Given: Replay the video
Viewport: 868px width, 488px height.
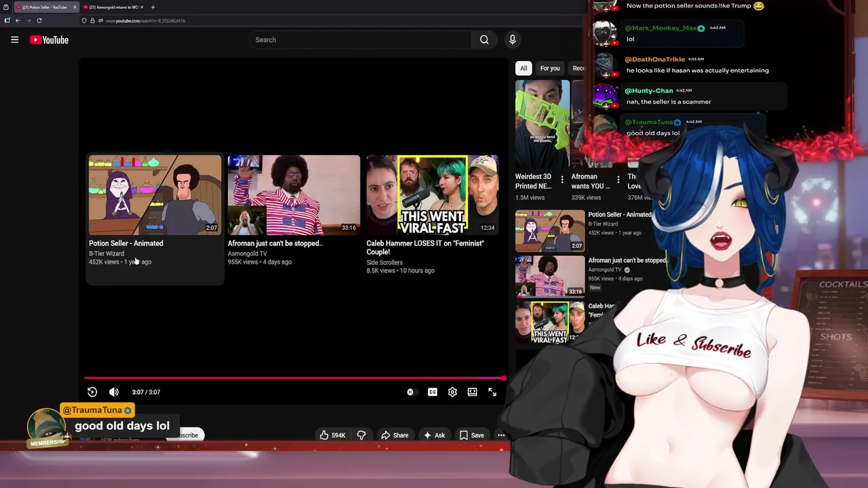Looking at the screenshot, I should point(92,392).
